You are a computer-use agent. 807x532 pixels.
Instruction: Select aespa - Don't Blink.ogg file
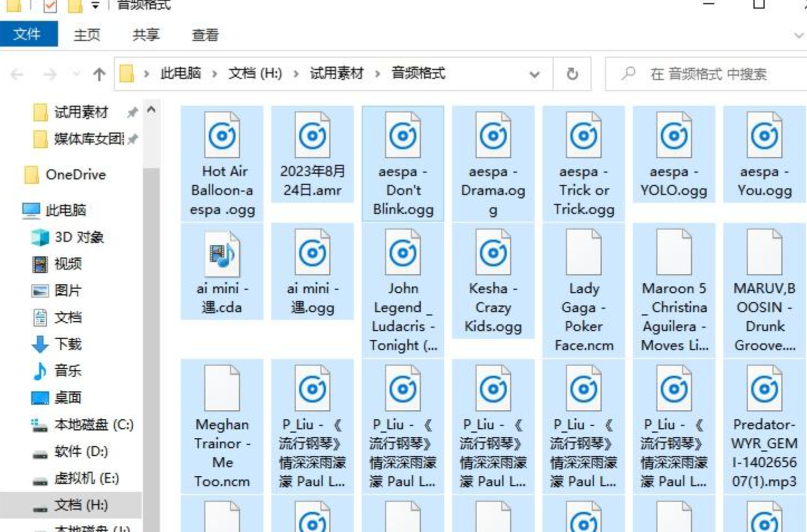[x=403, y=163]
